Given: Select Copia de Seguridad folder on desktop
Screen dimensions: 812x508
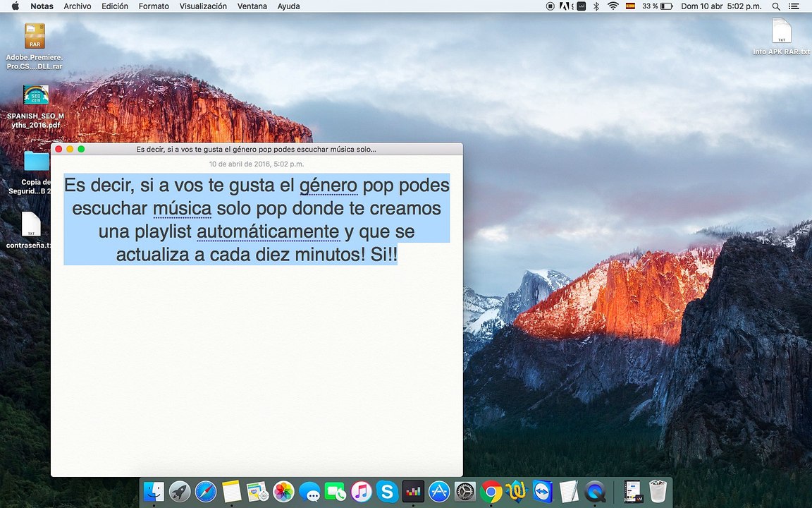Looking at the screenshot, I should tap(36, 173).
